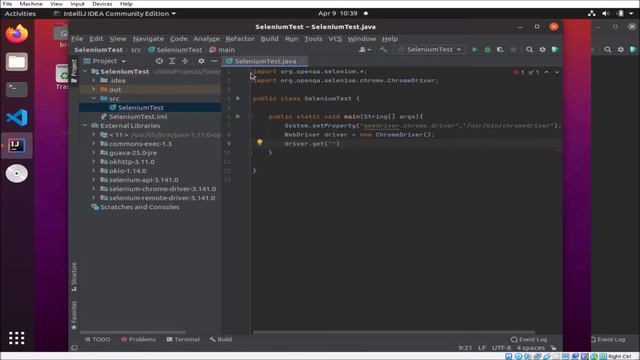Screen dimensions: 640x360
Task: Toggle the Structure tool window vertical tab
Action: coord(74,277)
